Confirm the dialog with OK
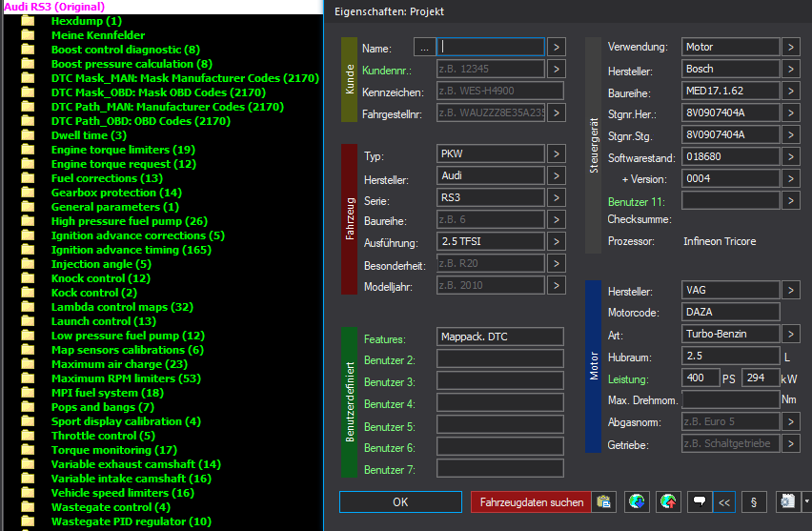This screenshot has height=531, width=812. [400, 502]
